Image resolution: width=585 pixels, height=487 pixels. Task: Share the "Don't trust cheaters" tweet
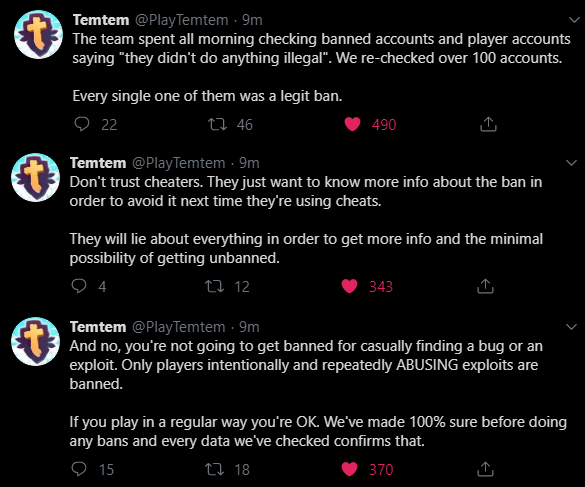point(485,286)
